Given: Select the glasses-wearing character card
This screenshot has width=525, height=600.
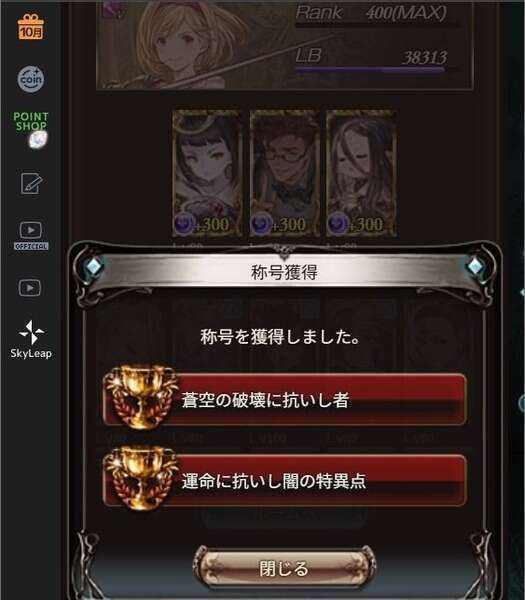Looking at the screenshot, I should (x=284, y=173).
